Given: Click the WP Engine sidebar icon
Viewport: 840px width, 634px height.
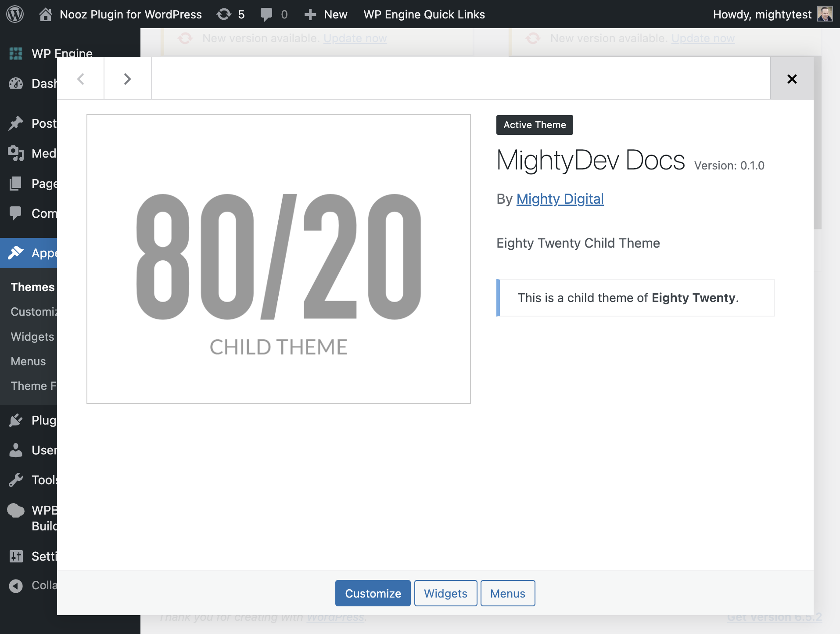Looking at the screenshot, I should point(16,54).
